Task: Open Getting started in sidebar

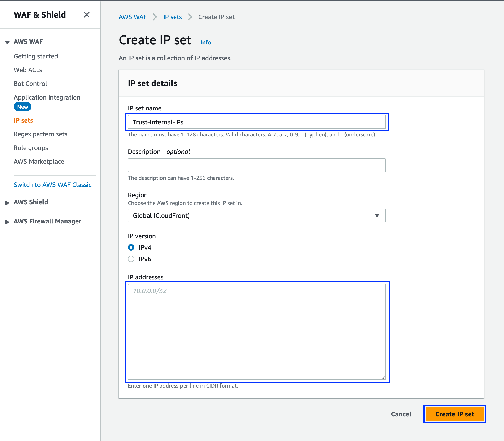Action: (36, 56)
